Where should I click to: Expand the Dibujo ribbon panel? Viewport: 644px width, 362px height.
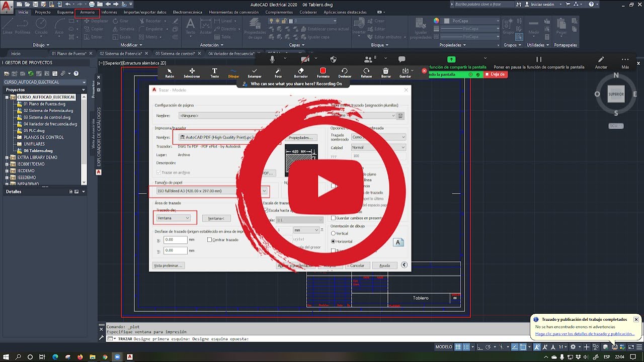tap(42, 45)
